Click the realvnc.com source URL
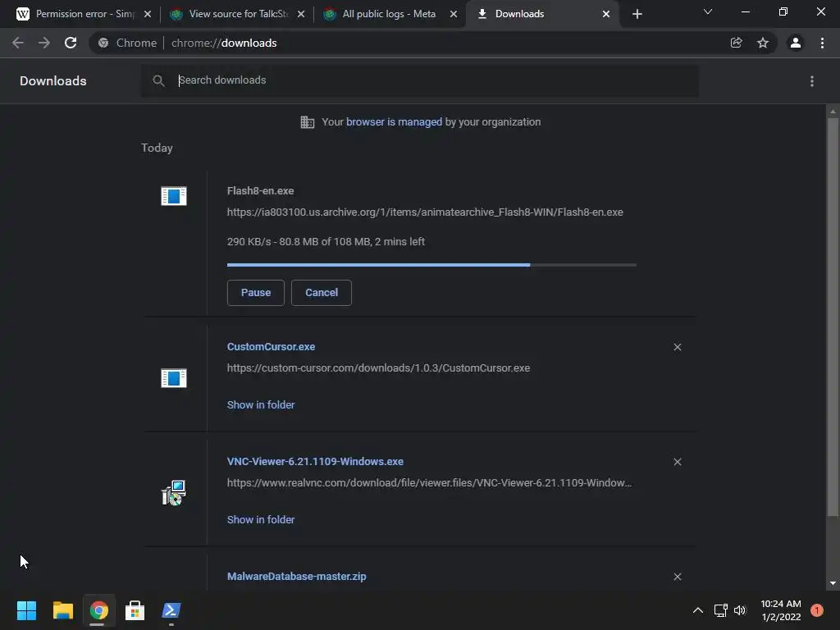The width and height of the screenshot is (840, 630). pyautogui.click(x=430, y=482)
